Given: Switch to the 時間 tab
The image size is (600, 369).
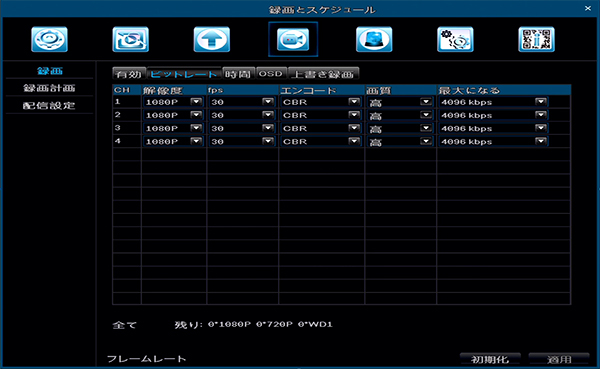Looking at the screenshot, I should [x=238, y=74].
